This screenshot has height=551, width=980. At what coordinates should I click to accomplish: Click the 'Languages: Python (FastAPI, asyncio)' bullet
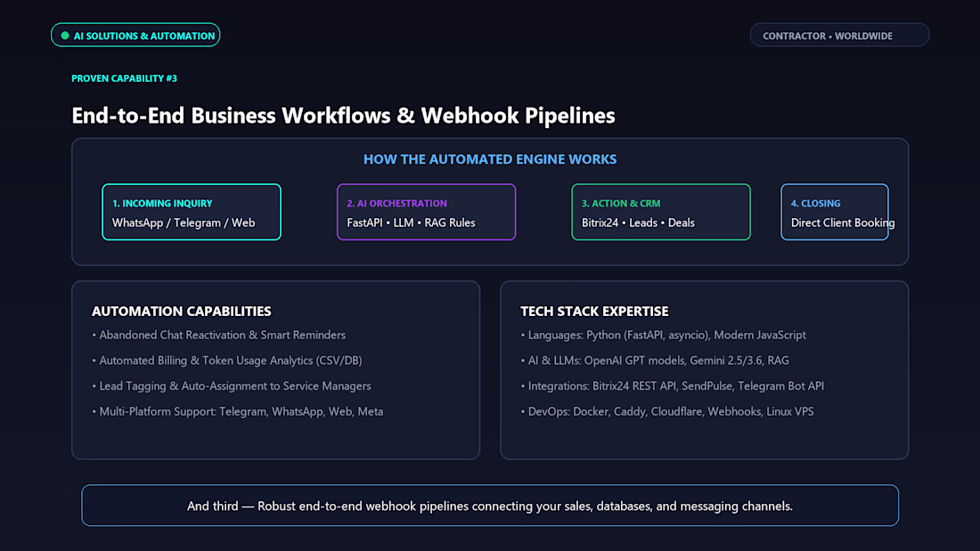[663, 336]
